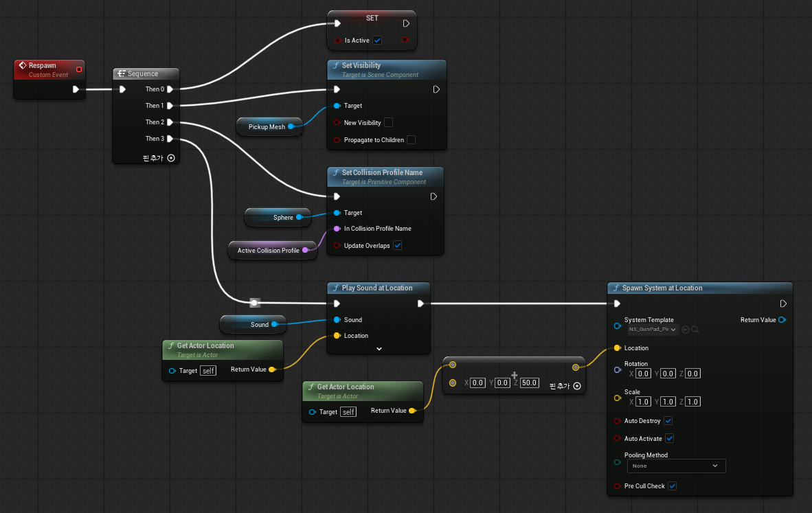The image size is (812, 513).
Task: Select the reroute node on Then 3 wire
Action: point(254,303)
